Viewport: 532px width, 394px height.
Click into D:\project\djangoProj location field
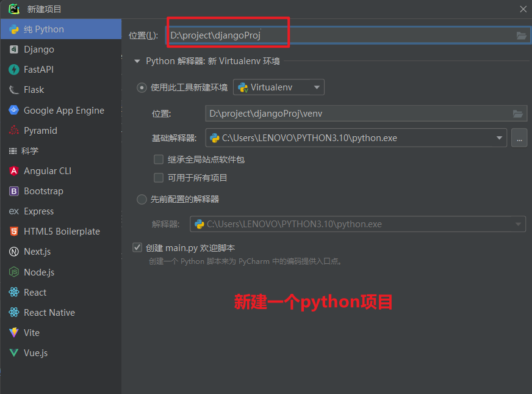(x=347, y=35)
